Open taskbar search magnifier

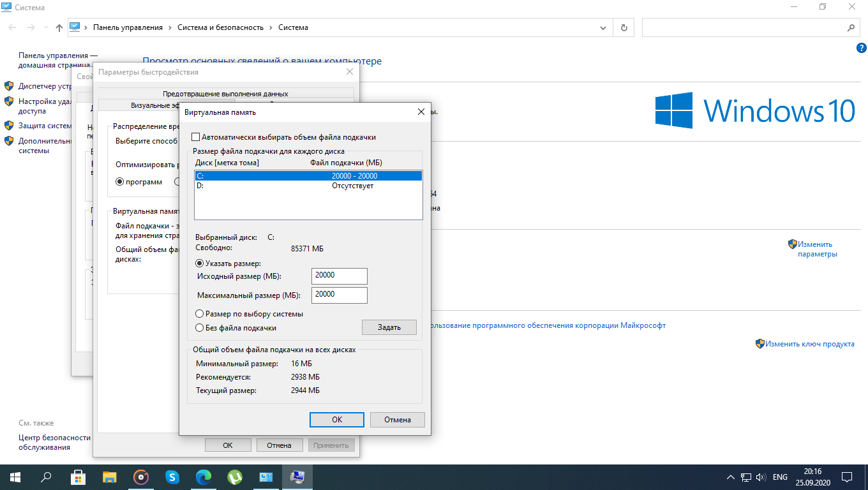[x=46, y=477]
